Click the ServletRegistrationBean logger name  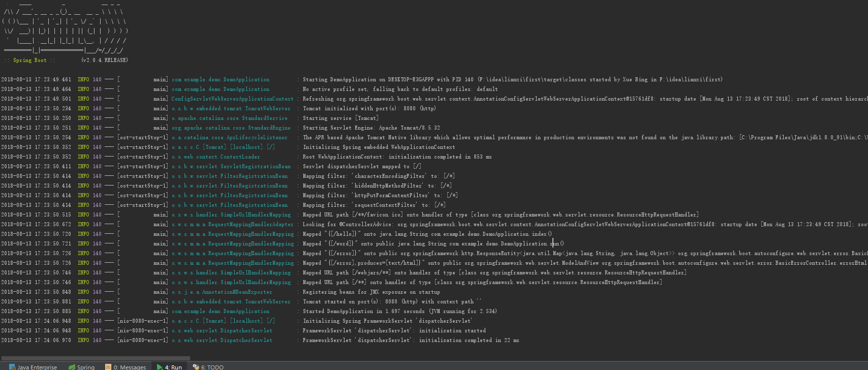click(231, 167)
